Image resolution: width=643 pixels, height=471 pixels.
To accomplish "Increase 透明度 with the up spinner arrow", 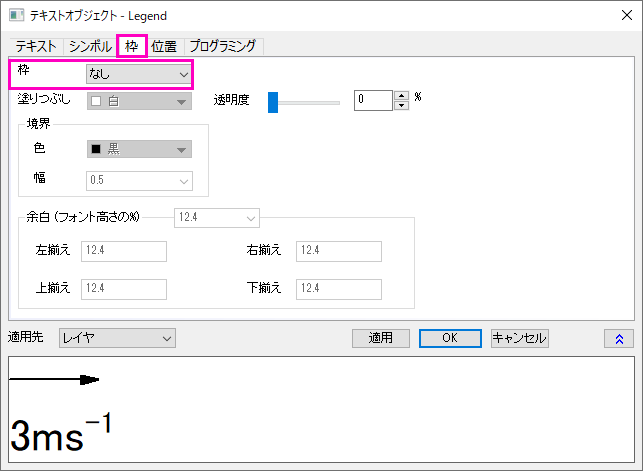I will pos(401,96).
